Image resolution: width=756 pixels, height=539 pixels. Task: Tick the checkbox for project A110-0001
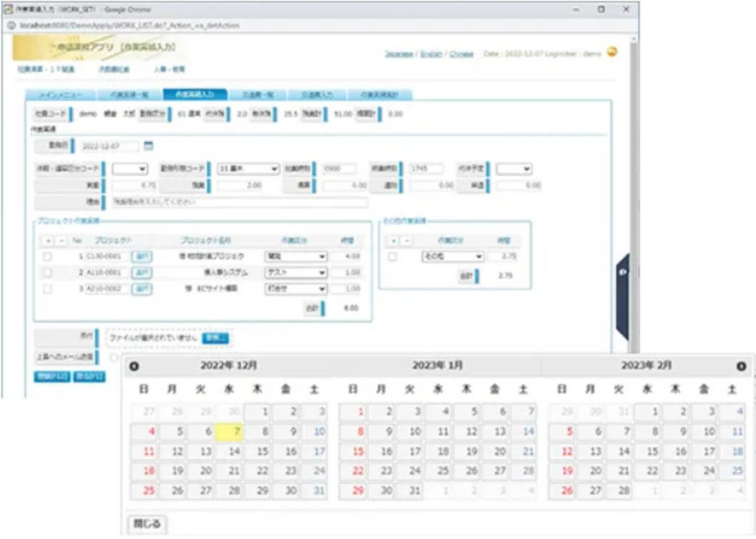pos(48,273)
